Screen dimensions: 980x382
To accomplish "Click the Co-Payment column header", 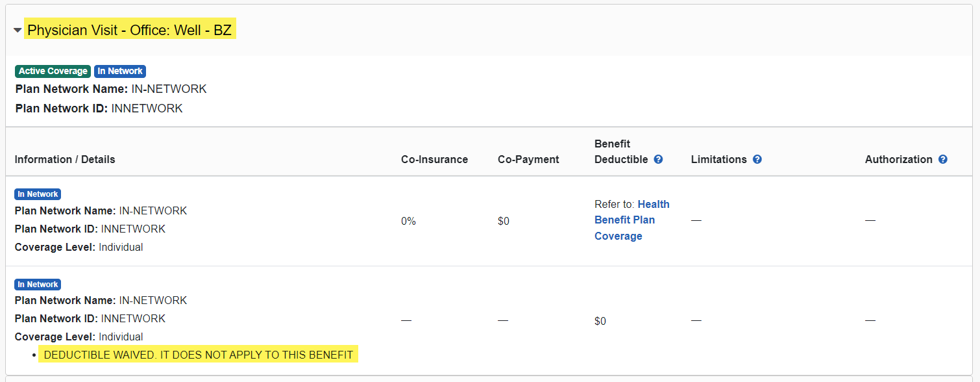I will 528,159.
